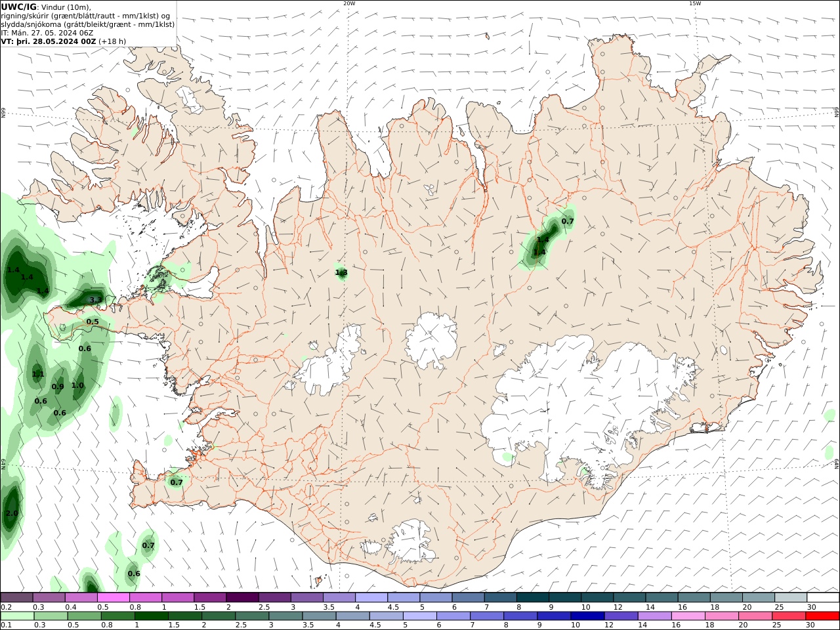840x630 pixels.
Task: Click the 20W longitude label
Action: coord(349,3)
